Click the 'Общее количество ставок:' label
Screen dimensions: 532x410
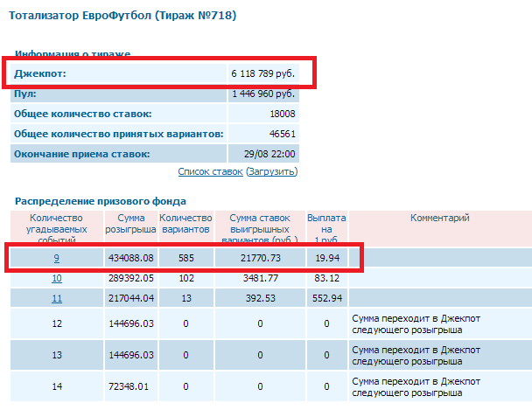83,114
